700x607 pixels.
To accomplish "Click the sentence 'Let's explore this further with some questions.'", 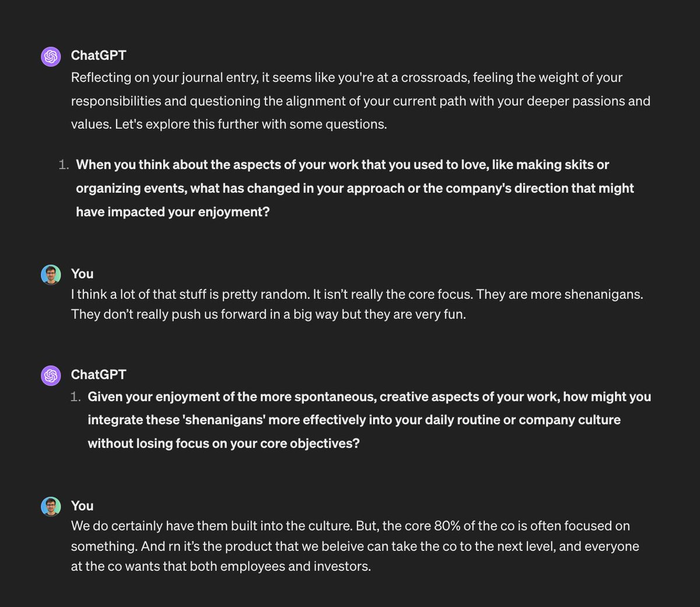I will 251,124.
